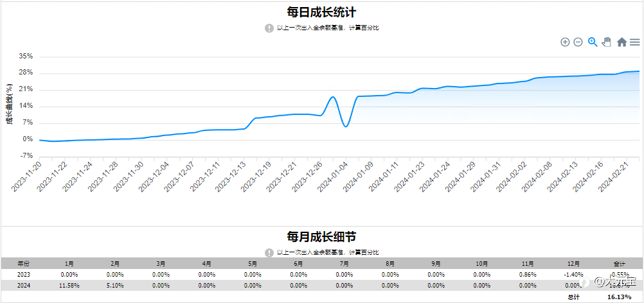Click the 2月 column header
Screen dimensions: 644x303
[x=115, y=264]
